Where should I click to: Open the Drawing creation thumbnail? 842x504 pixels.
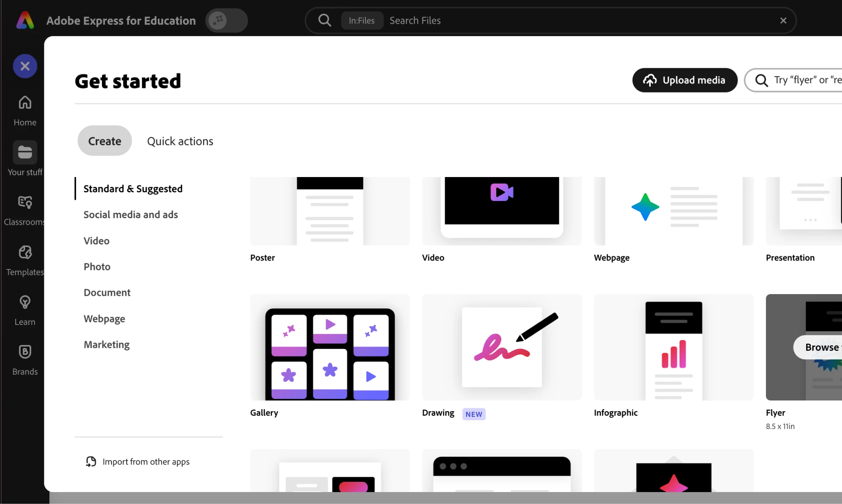(x=502, y=347)
